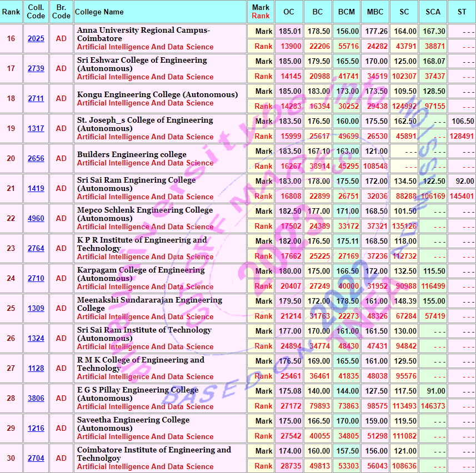Open college code 1324 link
This screenshot has width=476, height=473.
[36, 338]
